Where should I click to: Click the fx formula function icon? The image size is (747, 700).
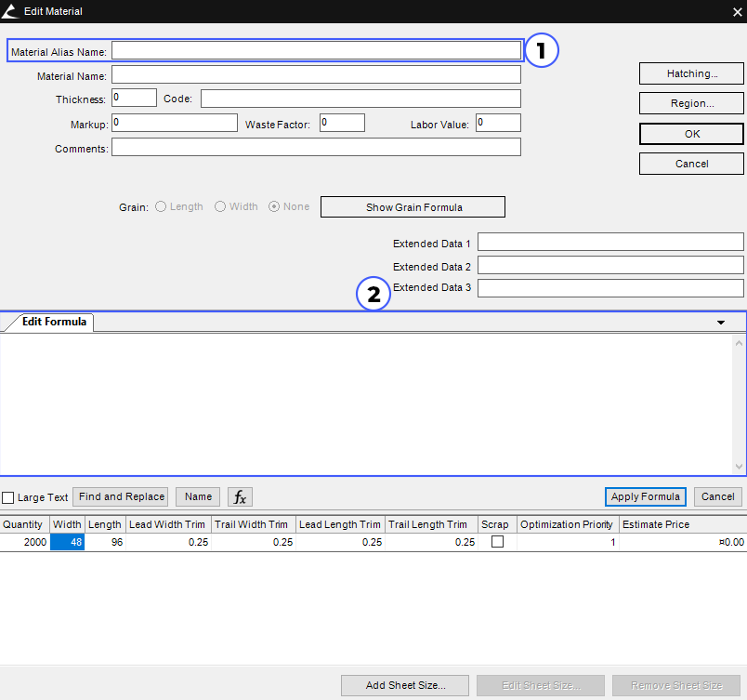tap(240, 497)
